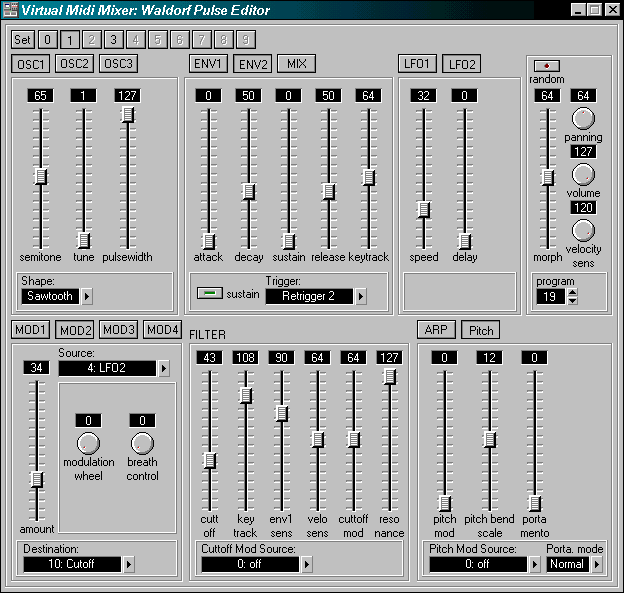Open the Shape dropdown arrow next to Sawtooth
624x593 pixels.
click(x=87, y=296)
